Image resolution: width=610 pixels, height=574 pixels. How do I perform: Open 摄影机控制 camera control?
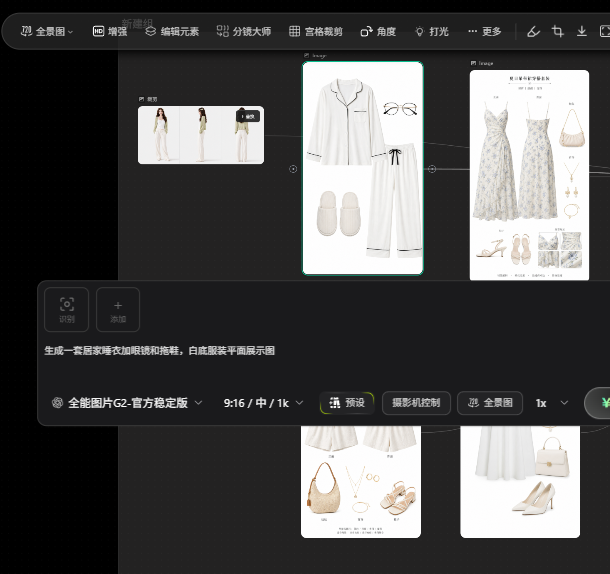point(416,403)
